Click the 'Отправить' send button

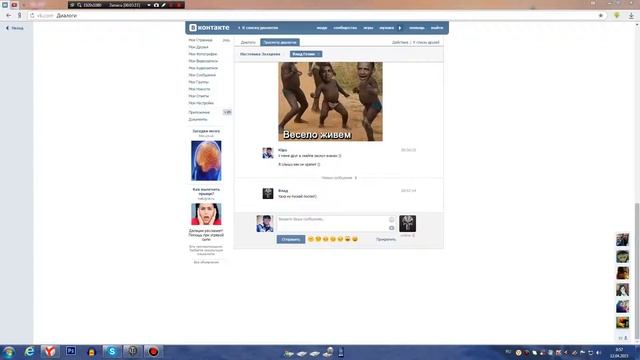[291, 239]
